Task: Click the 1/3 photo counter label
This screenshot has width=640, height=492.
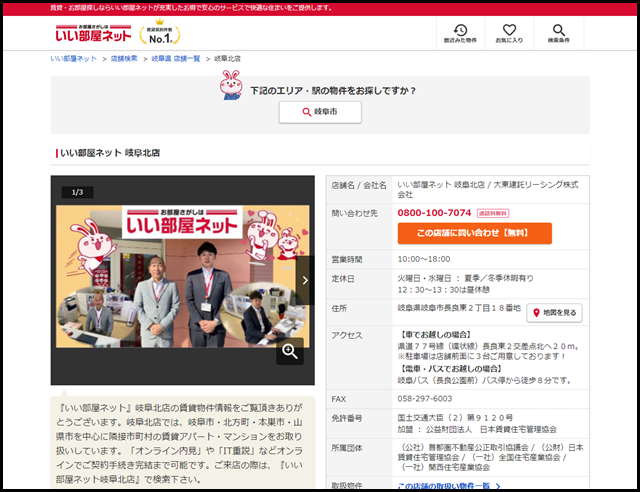Action: 78,192
